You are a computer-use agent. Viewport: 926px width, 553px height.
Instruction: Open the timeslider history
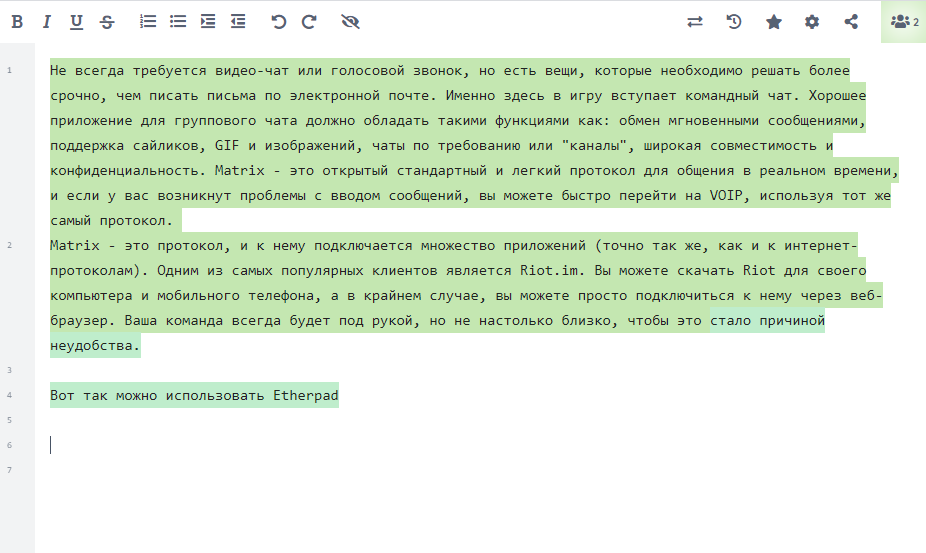[x=734, y=22]
